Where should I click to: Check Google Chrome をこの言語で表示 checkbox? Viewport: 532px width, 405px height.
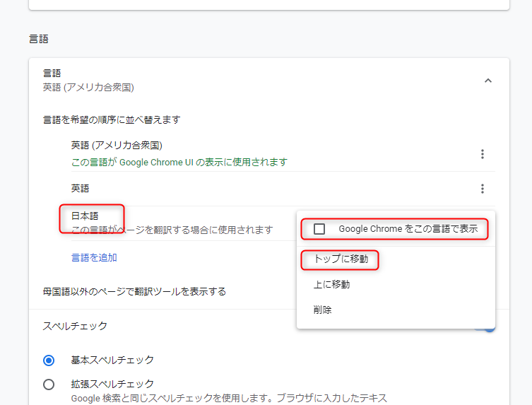[x=319, y=229]
